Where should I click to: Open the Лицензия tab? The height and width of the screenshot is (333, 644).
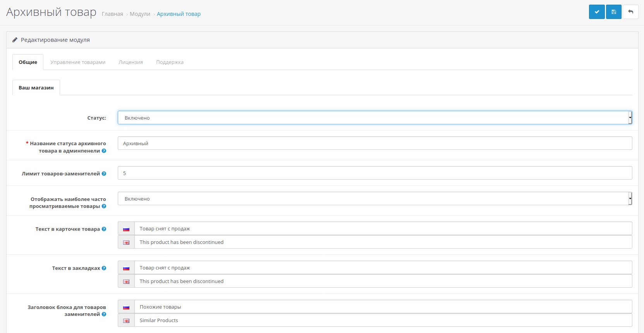(x=131, y=62)
